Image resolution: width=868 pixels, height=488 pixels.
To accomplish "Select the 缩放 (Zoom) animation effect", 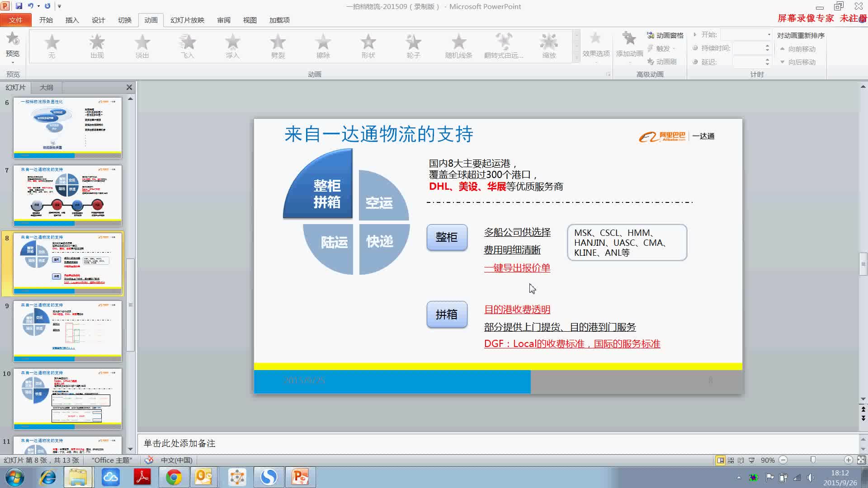I will pos(549,46).
